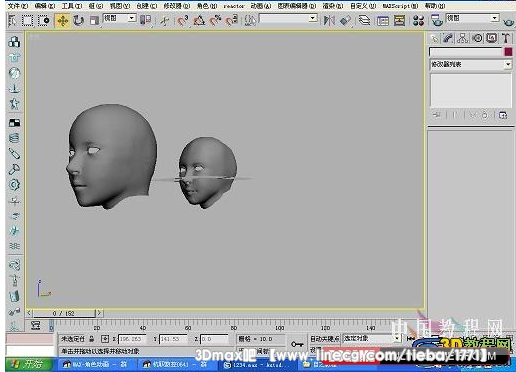Click the Mirror tool icon
The width and height of the screenshot is (516, 372).
[x=329, y=20]
